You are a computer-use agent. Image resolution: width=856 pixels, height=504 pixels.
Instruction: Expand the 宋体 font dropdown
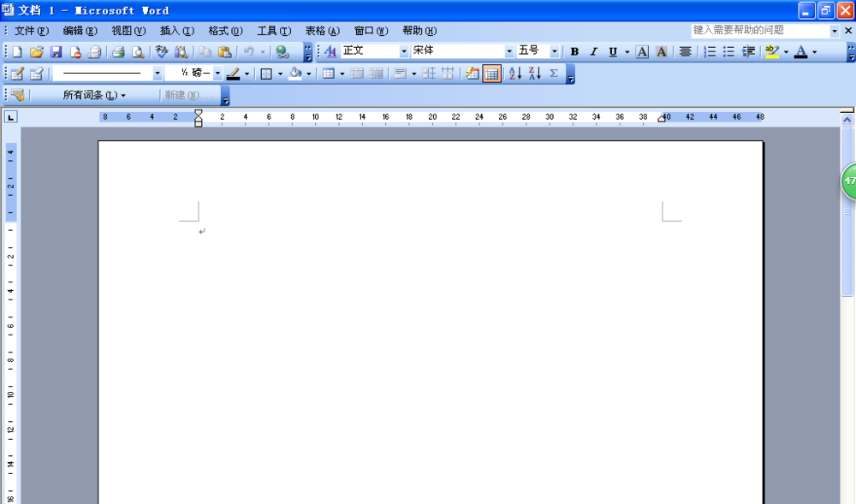[x=509, y=51]
